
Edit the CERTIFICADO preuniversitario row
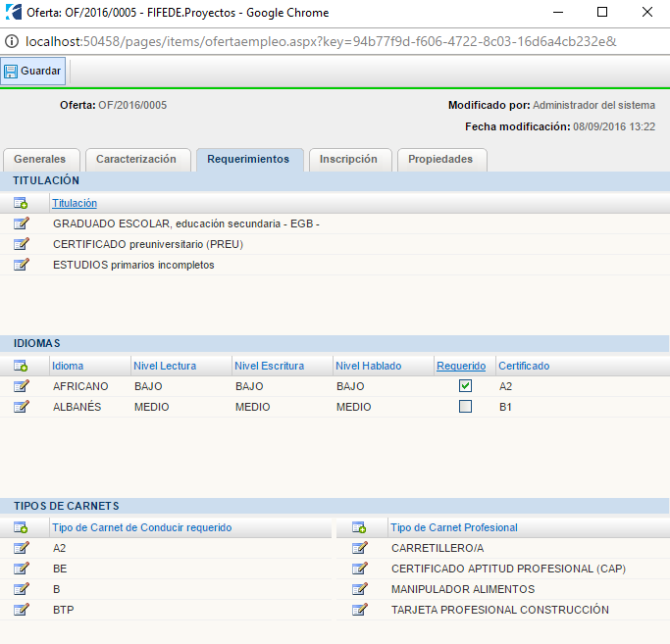pyautogui.click(x=21, y=244)
